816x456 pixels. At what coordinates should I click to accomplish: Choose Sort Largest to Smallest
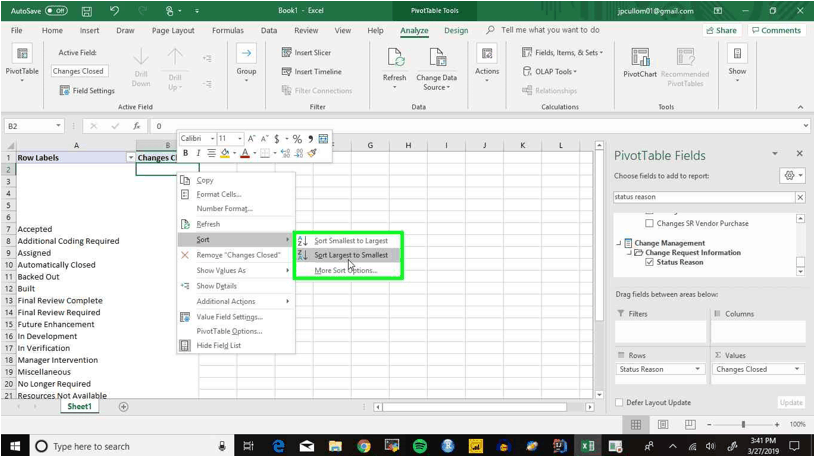click(348, 255)
